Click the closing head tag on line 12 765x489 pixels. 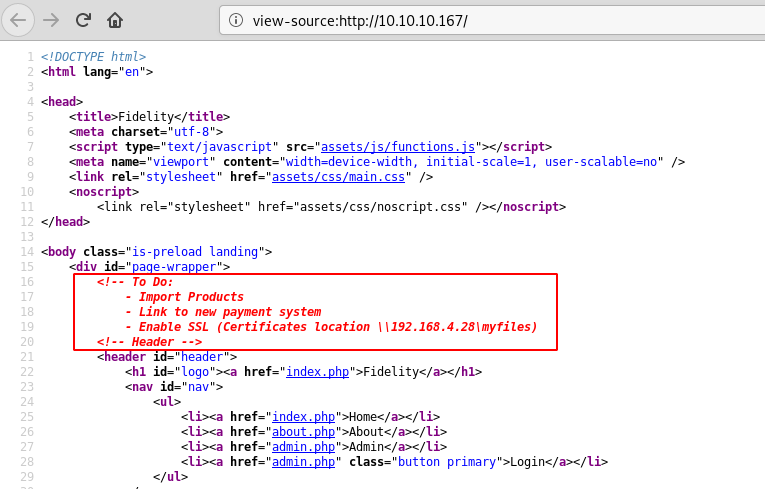65,222
